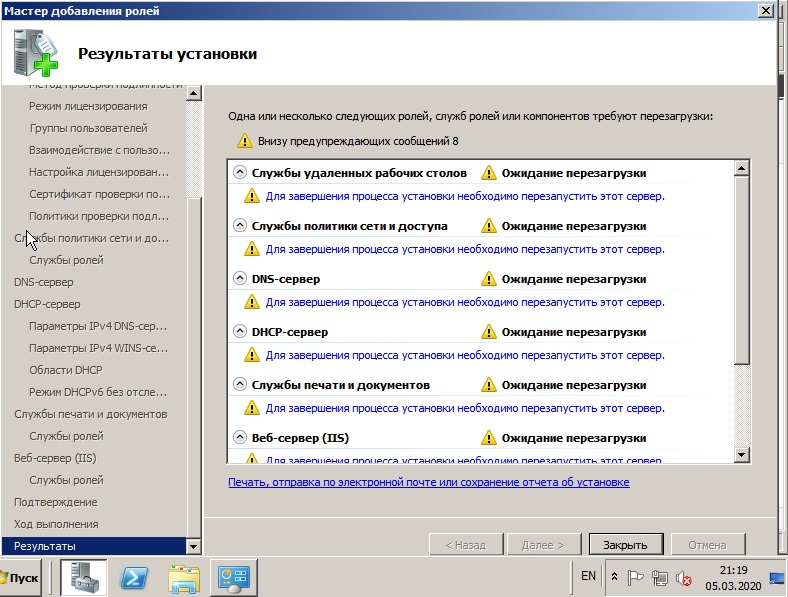Click the network icon in system tray
The width and height of the screenshot is (788, 597).
click(659, 578)
